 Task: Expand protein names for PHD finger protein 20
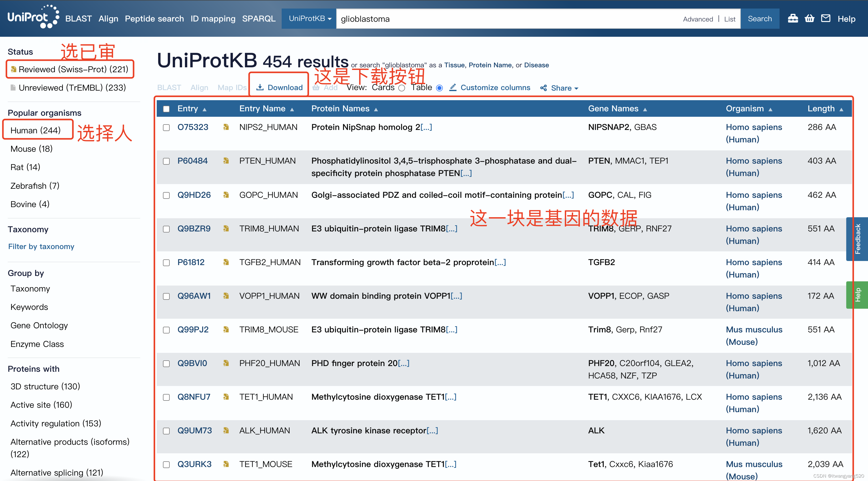404,363
